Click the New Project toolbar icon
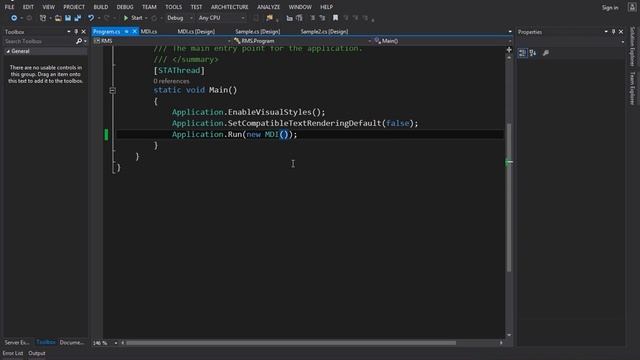Screen dimensions: 640x360 (43, 18)
